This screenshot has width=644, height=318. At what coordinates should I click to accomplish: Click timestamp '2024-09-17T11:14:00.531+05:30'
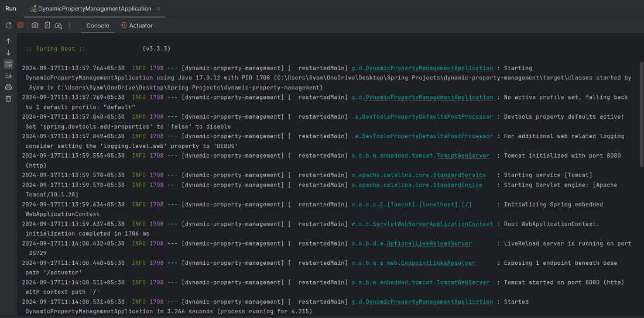pyautogui.click(x=73, y=302)
